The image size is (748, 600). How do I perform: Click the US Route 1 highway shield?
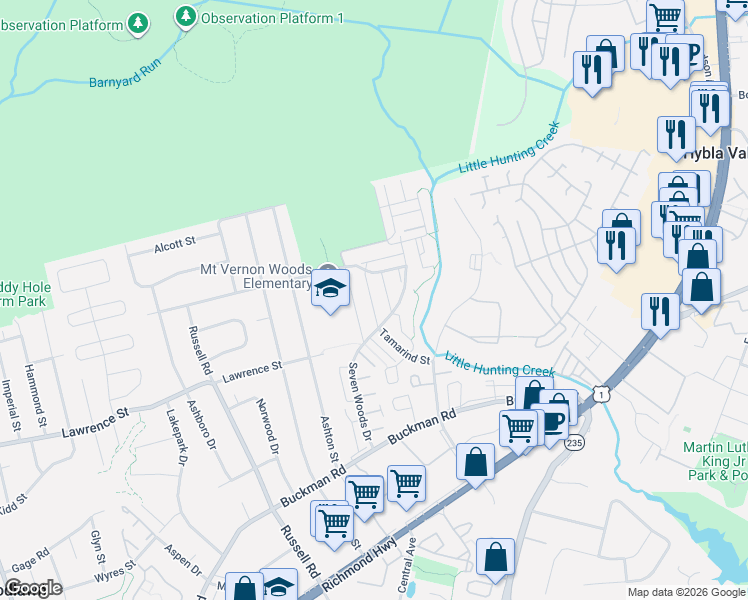602,394
